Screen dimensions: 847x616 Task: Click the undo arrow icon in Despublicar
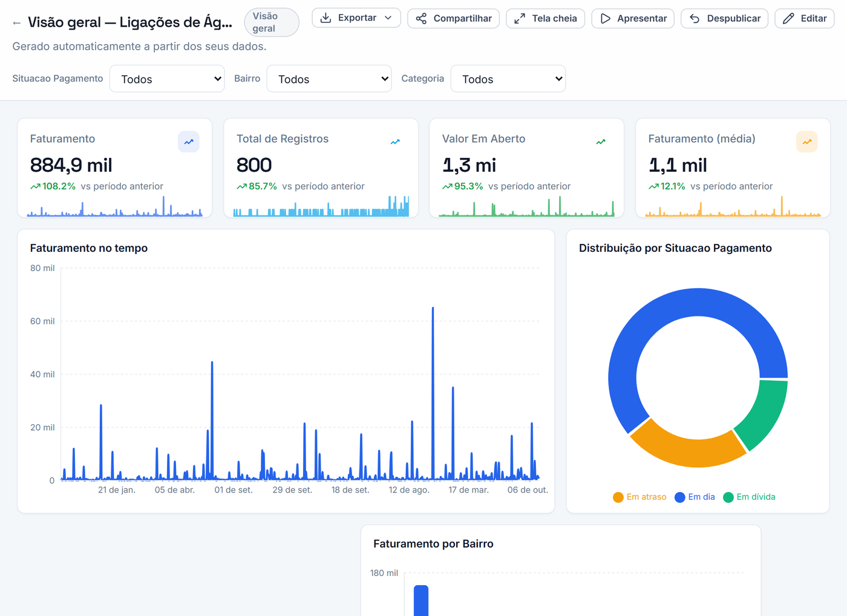(x=695, y=19)
